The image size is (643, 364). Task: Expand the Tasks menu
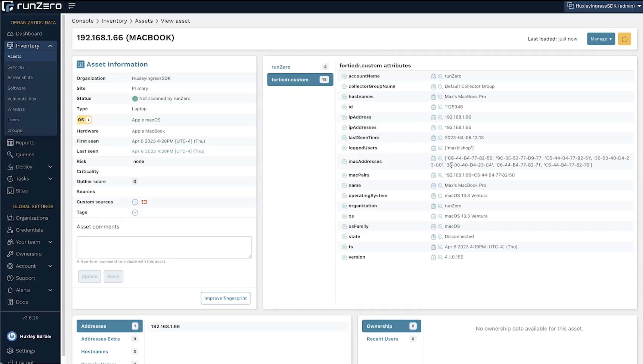(50, 179)
